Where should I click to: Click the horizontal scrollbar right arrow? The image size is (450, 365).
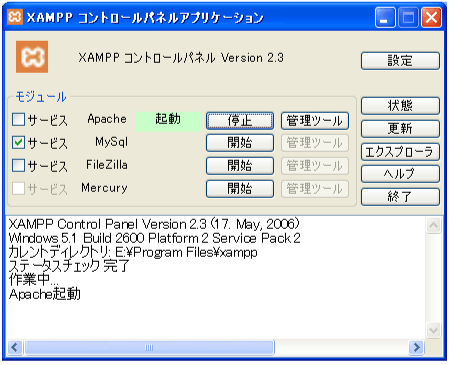[416, 347]
